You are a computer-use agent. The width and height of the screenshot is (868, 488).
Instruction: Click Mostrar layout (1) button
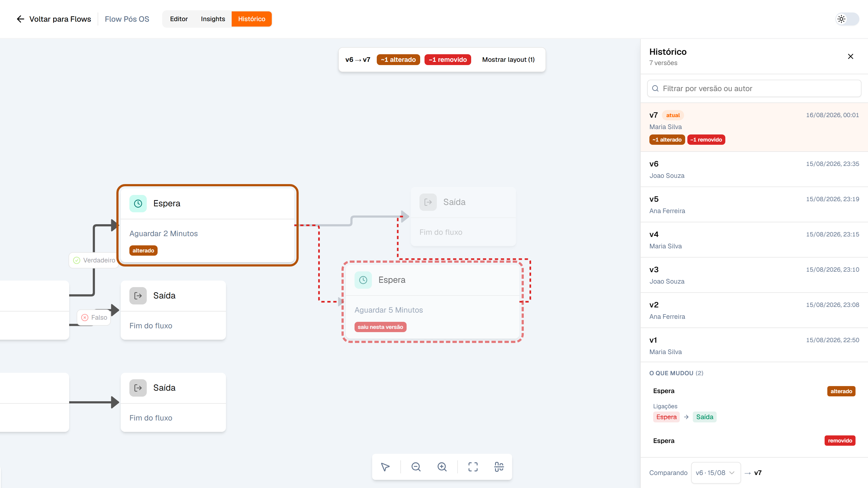(x=509, y=60)
